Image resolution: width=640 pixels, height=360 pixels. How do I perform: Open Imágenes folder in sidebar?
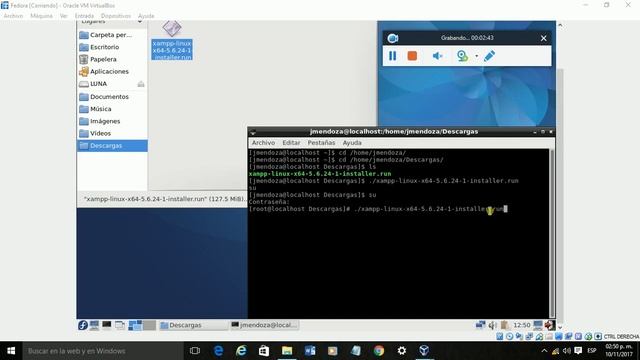112,121
